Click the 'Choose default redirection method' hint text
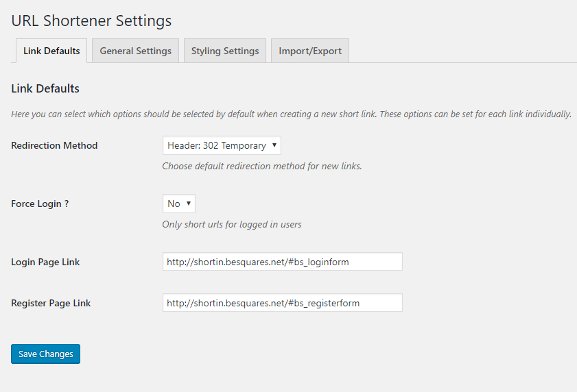This screenshot has height=392, width=577. (261, 166)
